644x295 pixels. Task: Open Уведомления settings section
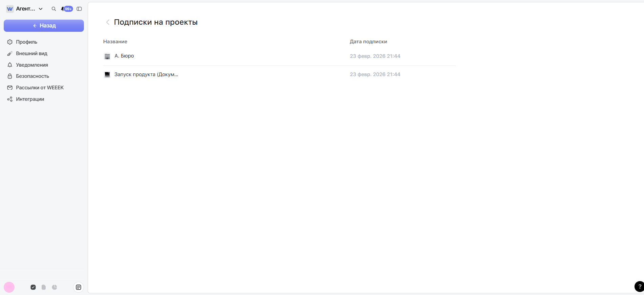32,65
